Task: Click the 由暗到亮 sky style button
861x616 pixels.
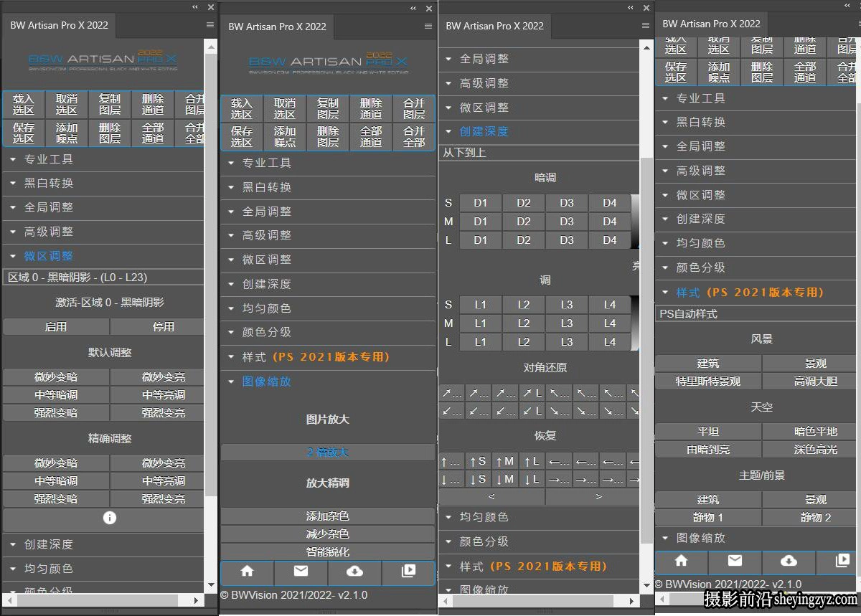Action: coord(708,450)
